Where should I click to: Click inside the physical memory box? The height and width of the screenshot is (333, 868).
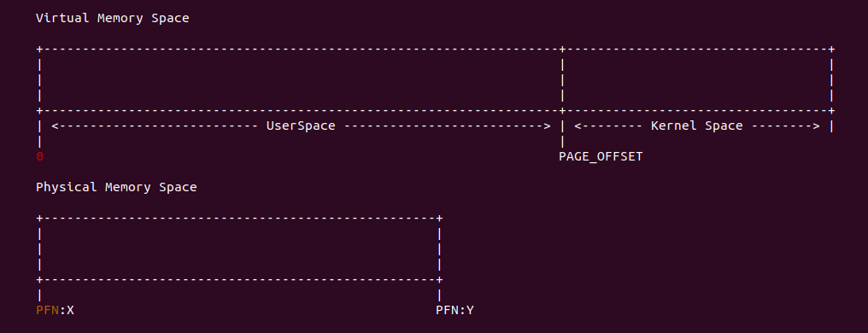(x=239, y=248)
